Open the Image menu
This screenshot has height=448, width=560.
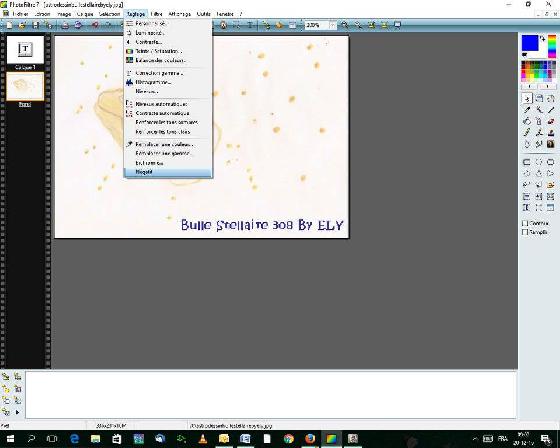[64, 14]
